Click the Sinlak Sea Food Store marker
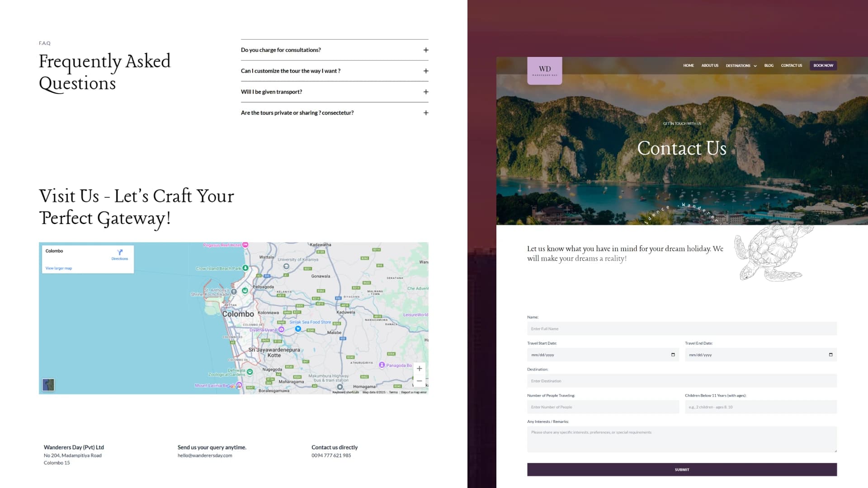The image size is (868, 488). pyautogui.click(x=298, y=329)
